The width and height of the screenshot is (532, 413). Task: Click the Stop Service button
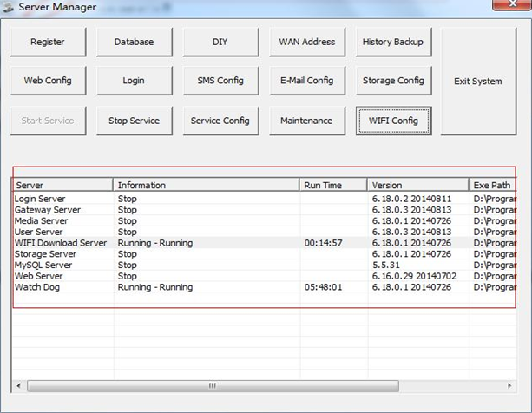point(135,121)
